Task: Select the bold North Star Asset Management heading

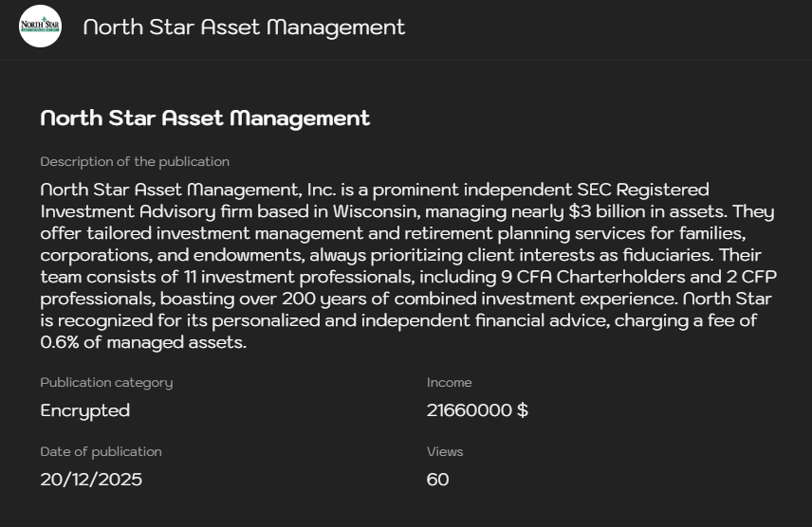Action: pyautogui.click(x=205, y=118)
